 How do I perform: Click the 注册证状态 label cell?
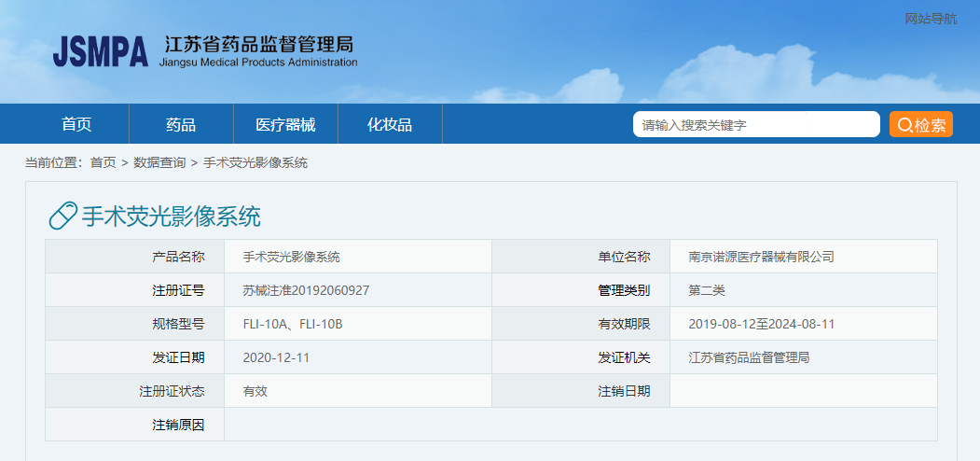point(134,391)
